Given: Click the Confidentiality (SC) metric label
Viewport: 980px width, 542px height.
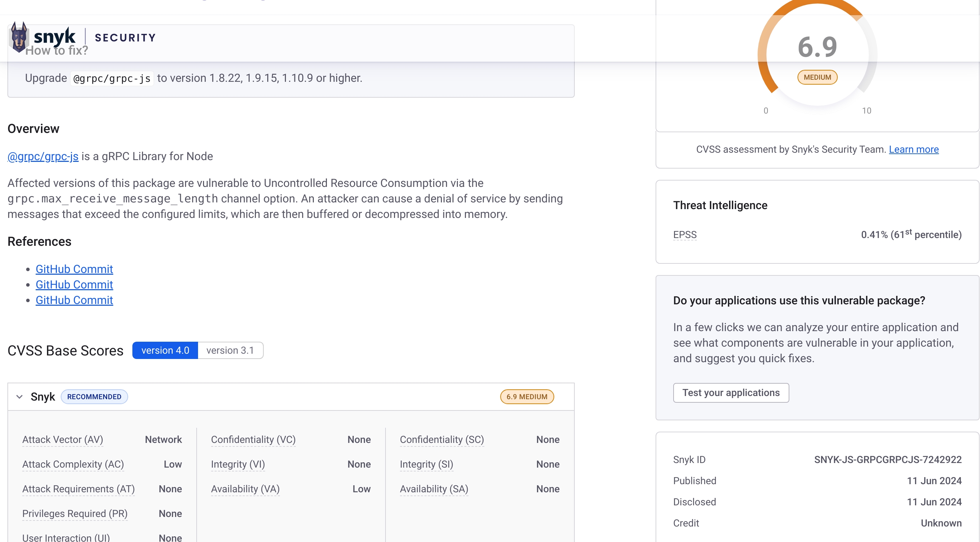Looking at the screenshot, I should (442, 439).
